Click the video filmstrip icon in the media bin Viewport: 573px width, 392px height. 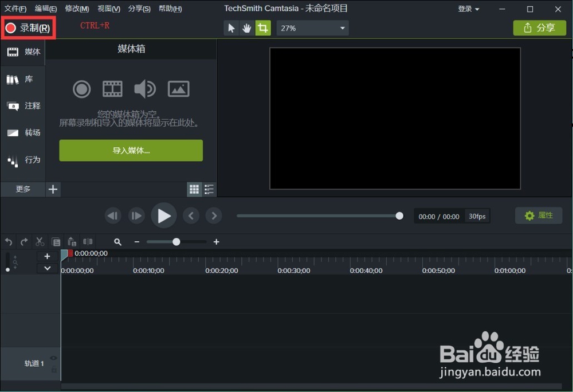pos(112,89)
